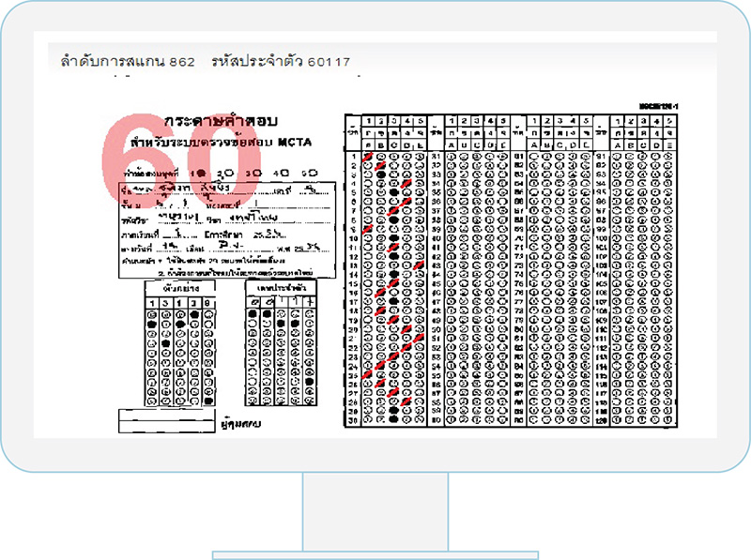Click the last bubble of question 120

tap(667, 420)
